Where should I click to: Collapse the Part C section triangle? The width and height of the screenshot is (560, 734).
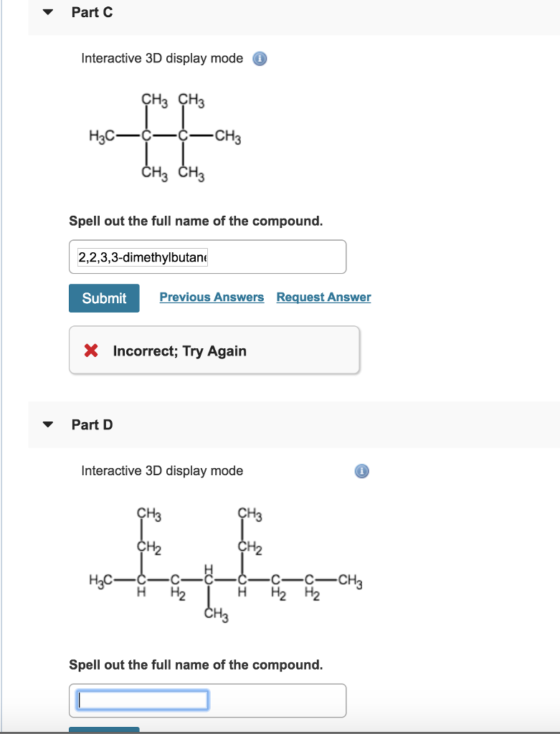pos(48,12)
